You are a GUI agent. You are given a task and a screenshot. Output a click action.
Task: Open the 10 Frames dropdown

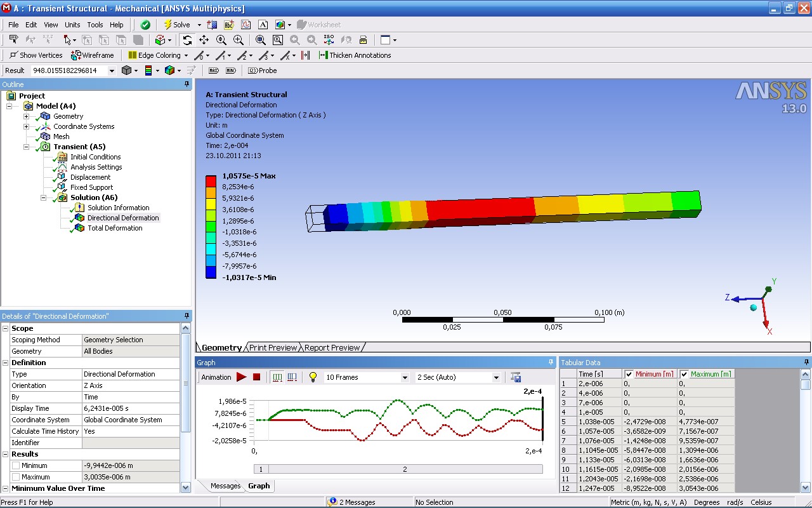[404, 377]
